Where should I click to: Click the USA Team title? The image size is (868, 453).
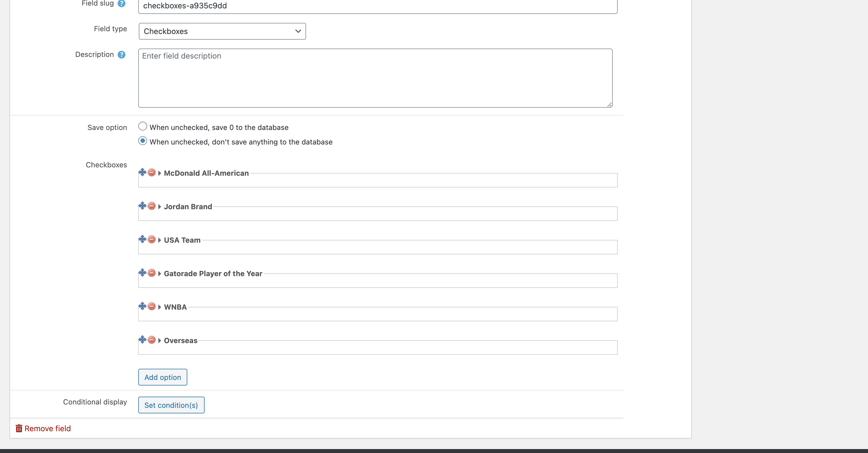tap(182, 240)
